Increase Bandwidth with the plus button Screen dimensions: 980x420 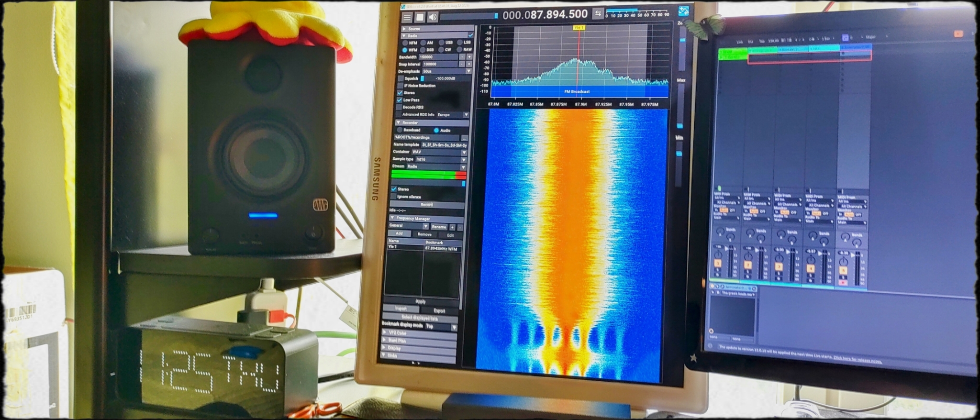coord(469,57)
